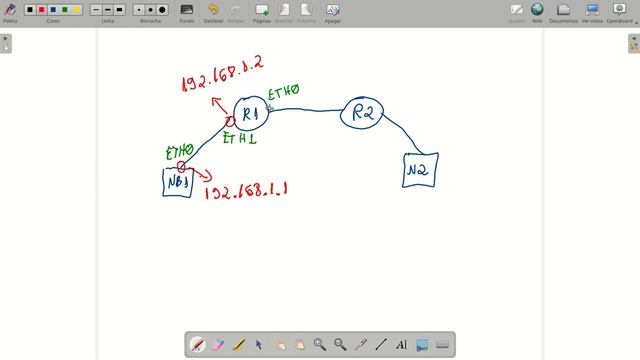640x360 pixels.
Task: Select the red pen color
Action: 41,9
